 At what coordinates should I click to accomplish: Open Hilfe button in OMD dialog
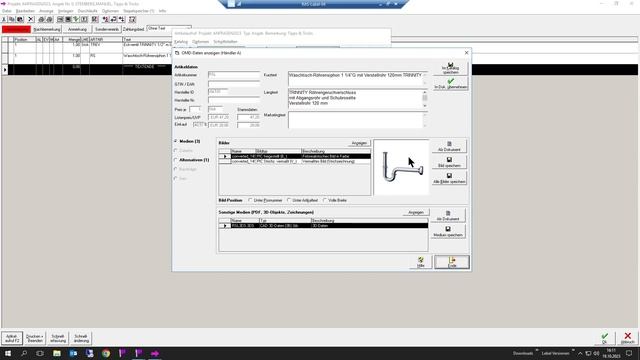click(x=421, y=262)
